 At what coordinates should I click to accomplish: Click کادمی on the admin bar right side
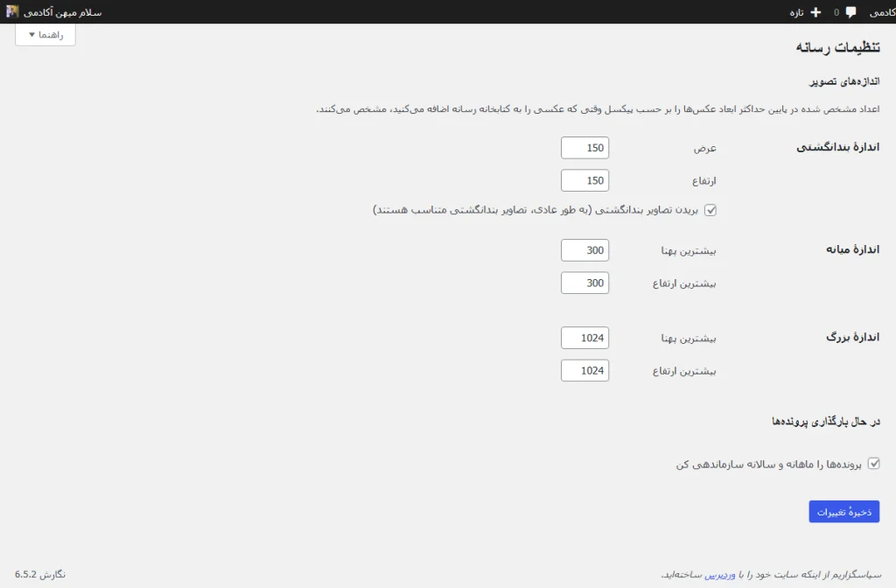880,12
